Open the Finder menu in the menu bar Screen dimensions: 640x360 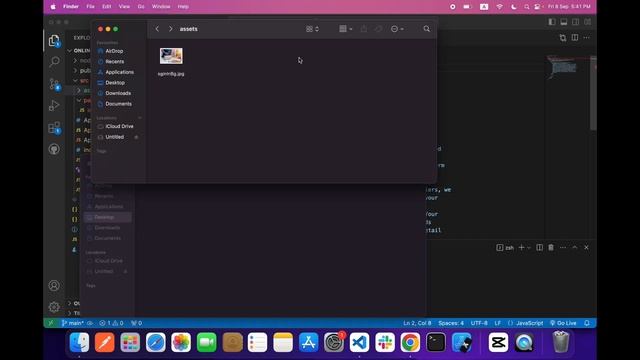point(71,7)
